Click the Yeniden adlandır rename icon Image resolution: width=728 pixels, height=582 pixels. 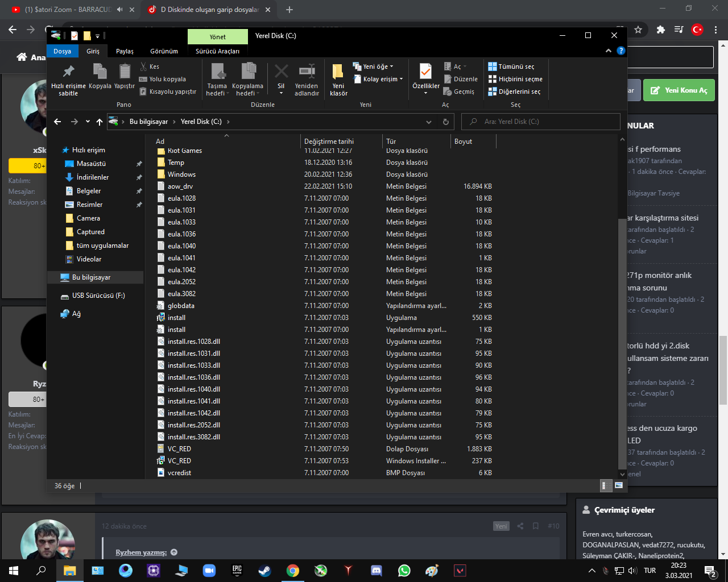pos(307,71)
